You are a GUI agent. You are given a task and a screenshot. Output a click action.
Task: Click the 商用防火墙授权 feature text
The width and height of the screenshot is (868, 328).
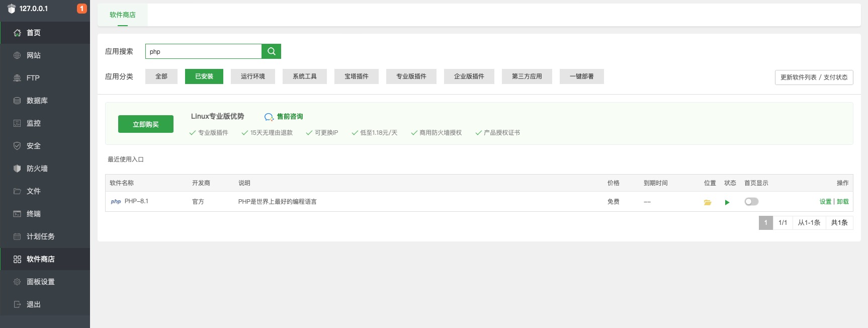(441, 133)
